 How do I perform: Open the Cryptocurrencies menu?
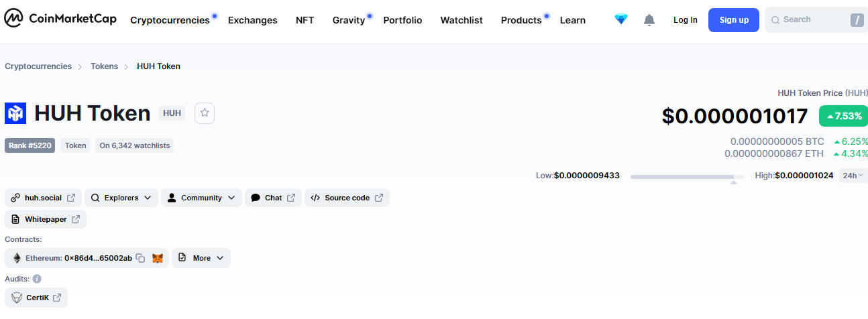[170, 20]
